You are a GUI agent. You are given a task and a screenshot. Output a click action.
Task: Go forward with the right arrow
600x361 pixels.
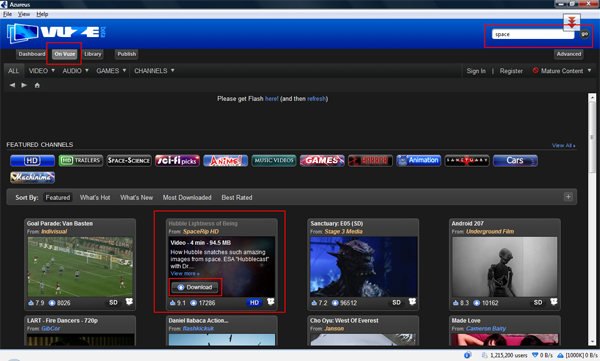click(x=24, y=85)
